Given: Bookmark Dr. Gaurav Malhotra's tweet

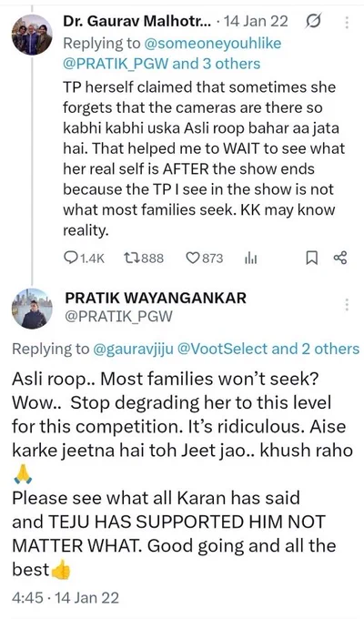Looking at the screenshot, I should point(312,259).
